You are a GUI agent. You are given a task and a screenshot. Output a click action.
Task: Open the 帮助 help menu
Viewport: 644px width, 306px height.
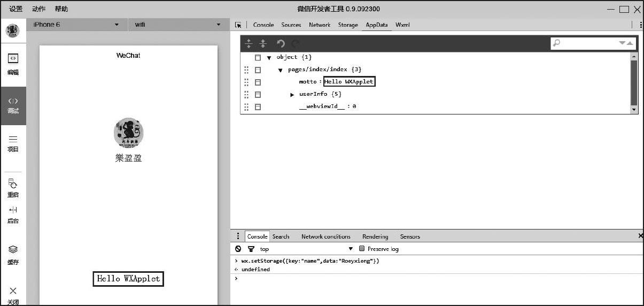coord(61,9)
